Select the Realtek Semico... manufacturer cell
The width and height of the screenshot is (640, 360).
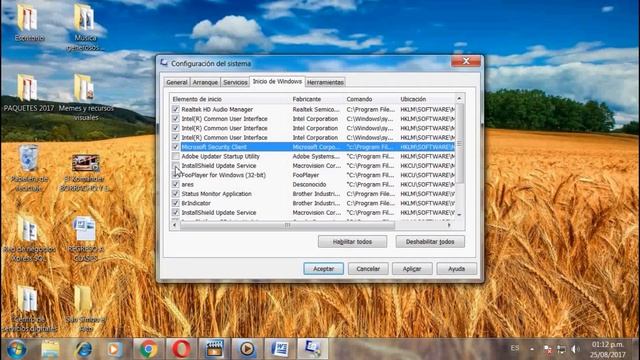[316, 109]
